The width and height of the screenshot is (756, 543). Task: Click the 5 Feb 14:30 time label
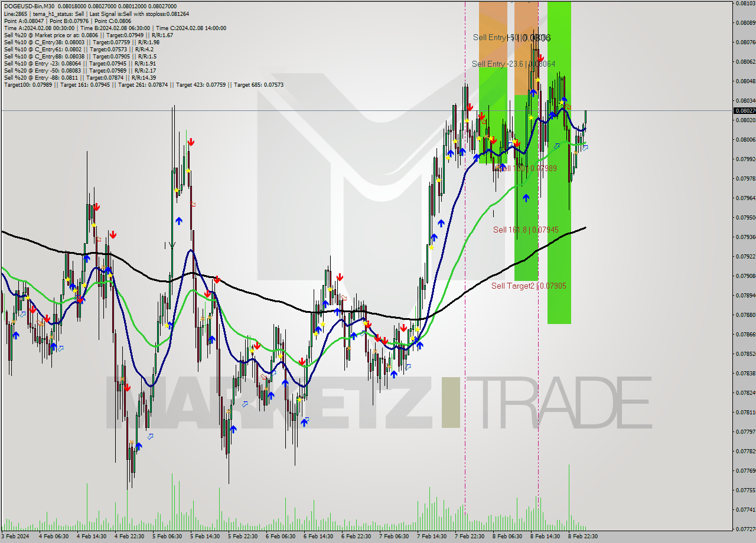point(204,537)
